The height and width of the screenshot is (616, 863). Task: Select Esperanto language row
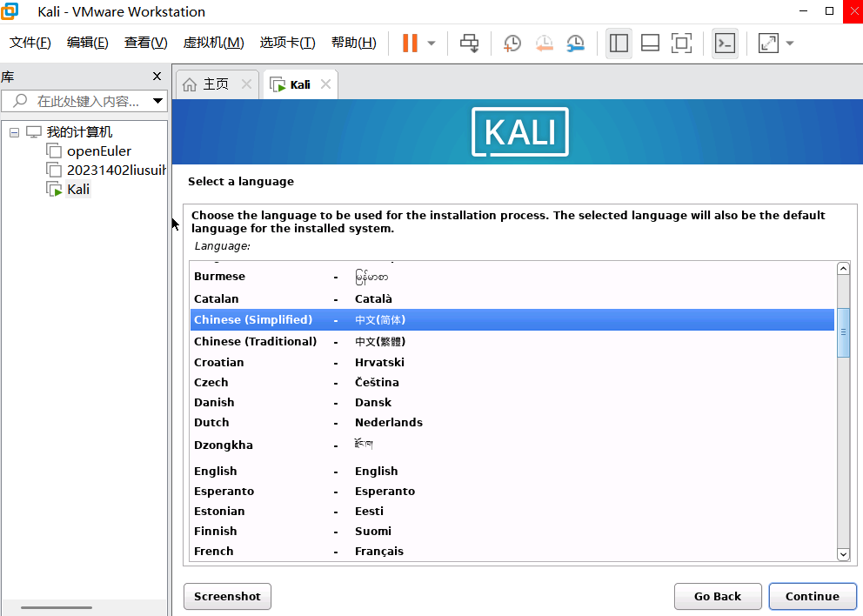[512, 491]
